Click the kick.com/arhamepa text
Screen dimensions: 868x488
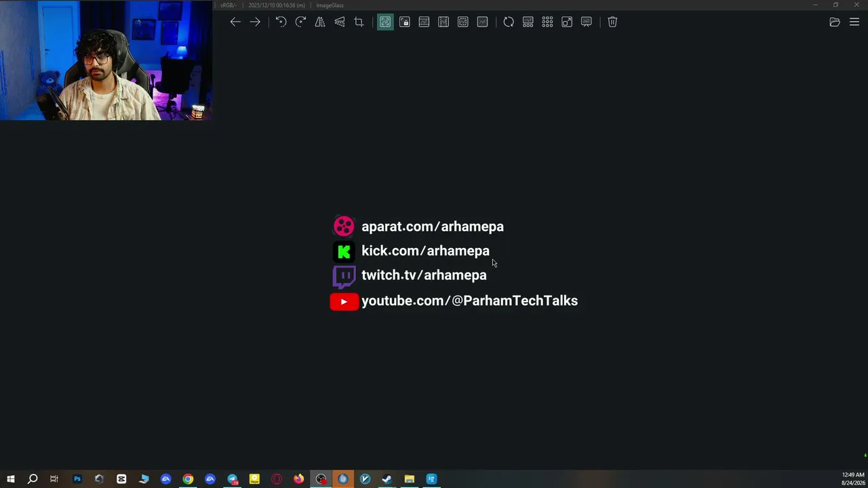(425, 251)
